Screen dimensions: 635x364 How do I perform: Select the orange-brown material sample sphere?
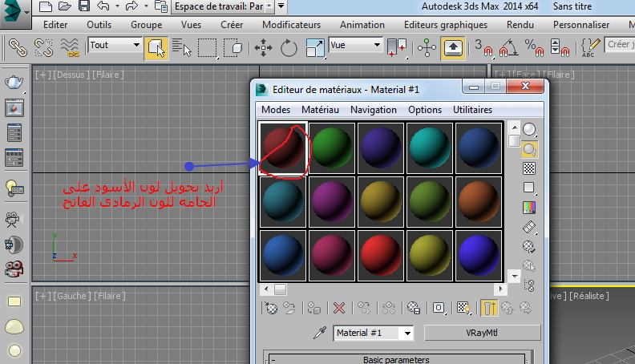click(479, 201)
